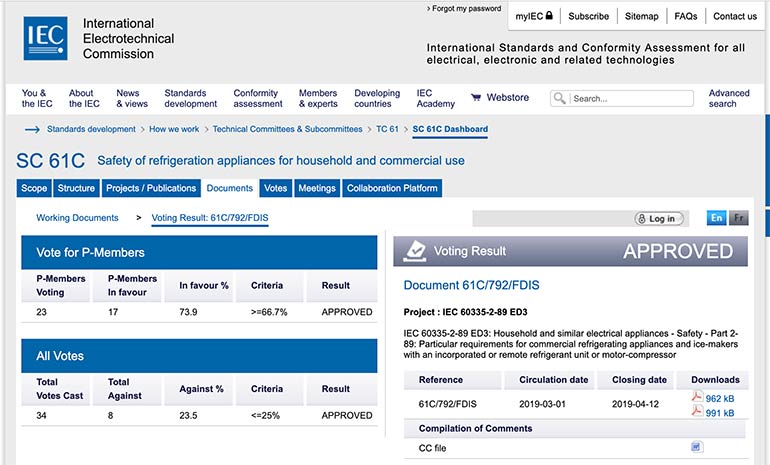The height and width of the screenshot is (465, 770).
Task: Open the Projects / Publications tab
Action: coord(151,188)
